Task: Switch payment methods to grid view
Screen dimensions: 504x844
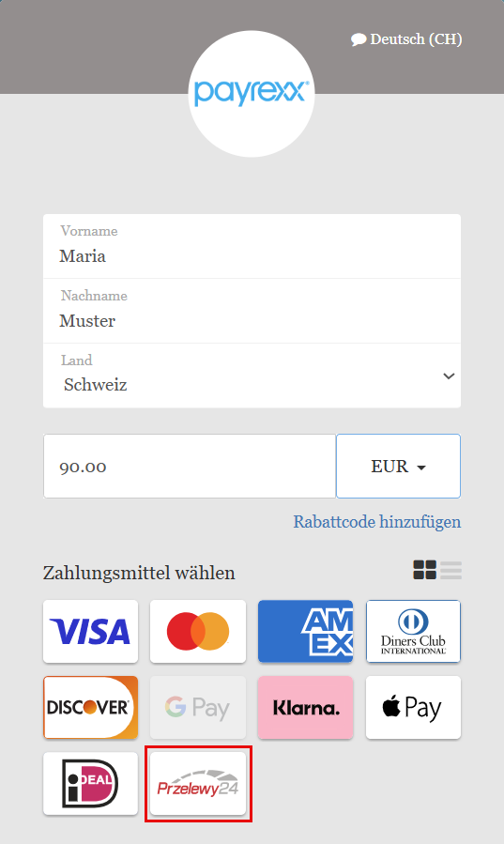Action: point(424,570)
